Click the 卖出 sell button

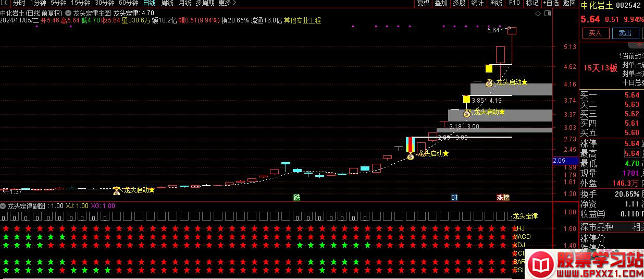[625, 33]
